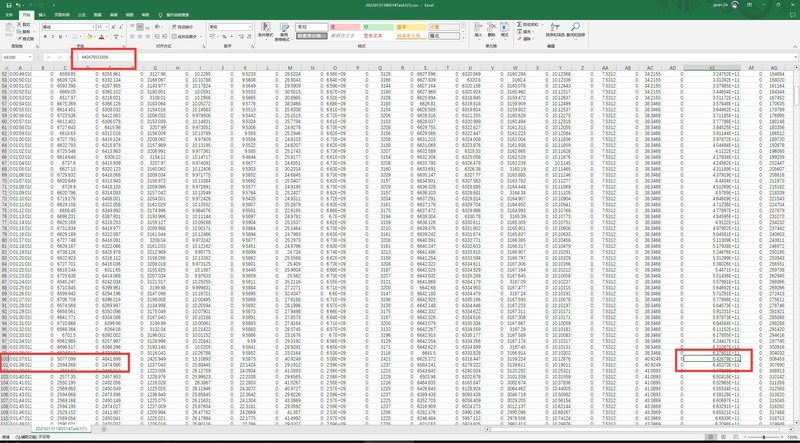
Task: Click the Save icon in quick access toolbar
Action: tap(7, 5)
